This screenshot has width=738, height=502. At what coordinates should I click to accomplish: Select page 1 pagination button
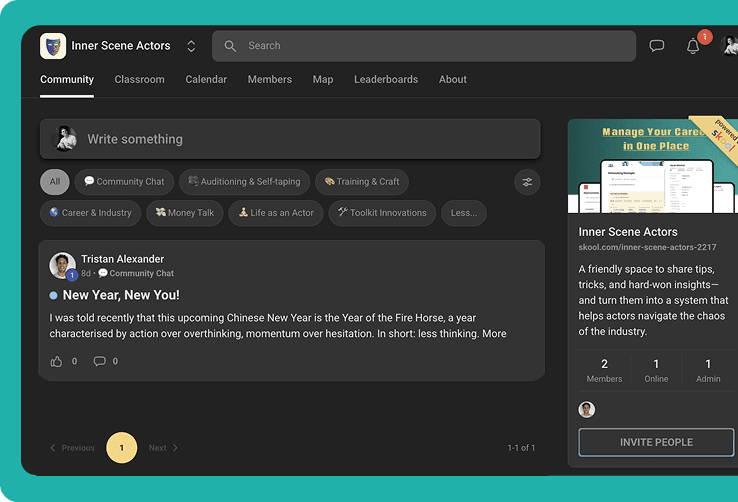click(121, 448)
